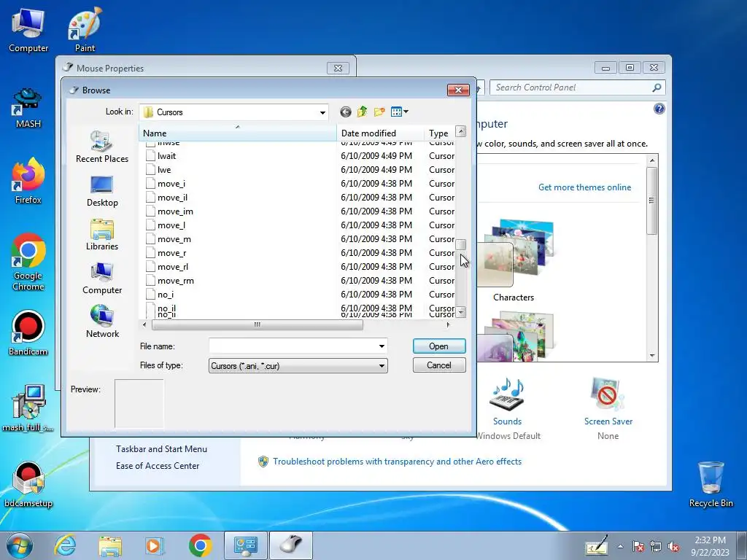The image size is (747, 560).
Task: Open Recent Places in the sidebar
Action: point(102,147)
